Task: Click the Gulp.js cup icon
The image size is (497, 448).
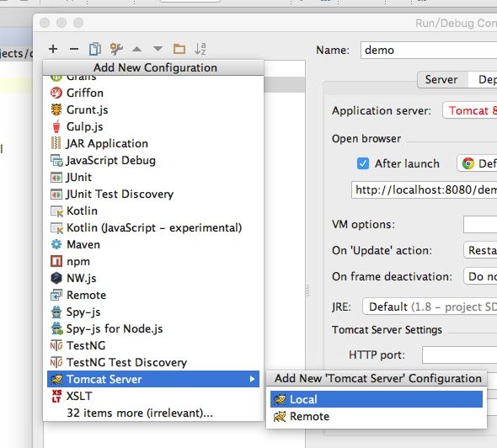Action: point(56,126)
